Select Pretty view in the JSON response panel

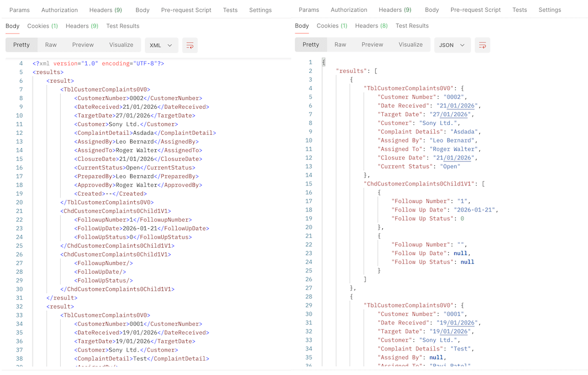pyautogui.click(x=311, y=44)
